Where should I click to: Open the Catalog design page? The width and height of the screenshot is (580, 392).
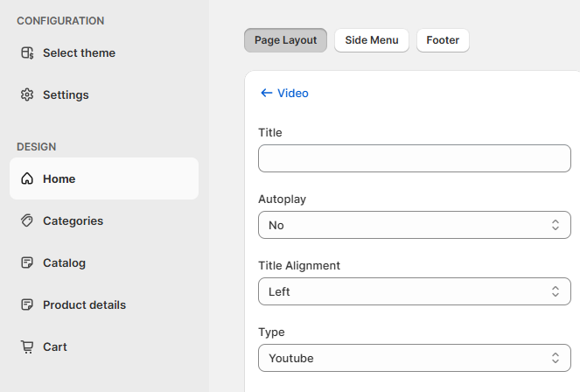tap(104, 262)
